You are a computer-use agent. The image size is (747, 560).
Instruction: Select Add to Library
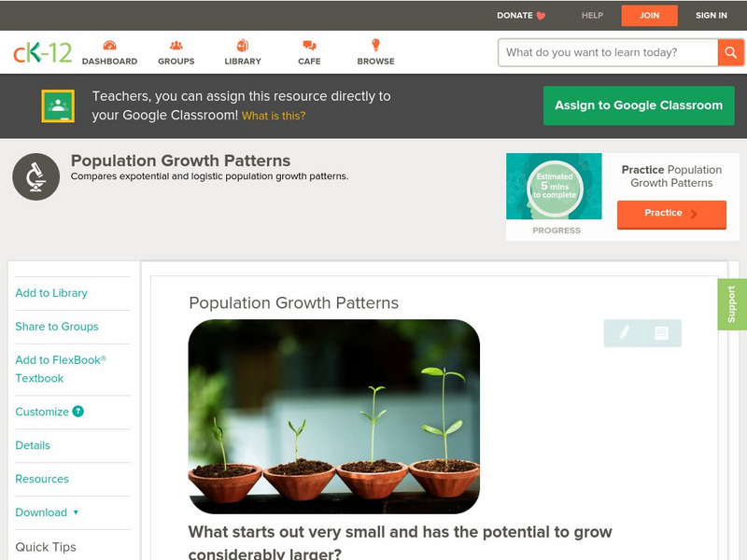point(51,293)
